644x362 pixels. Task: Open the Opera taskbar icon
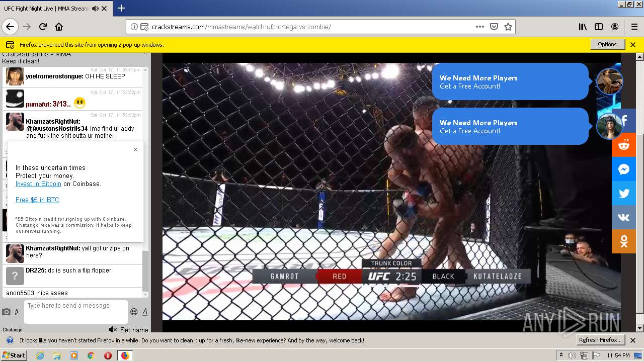coord(108,355)
